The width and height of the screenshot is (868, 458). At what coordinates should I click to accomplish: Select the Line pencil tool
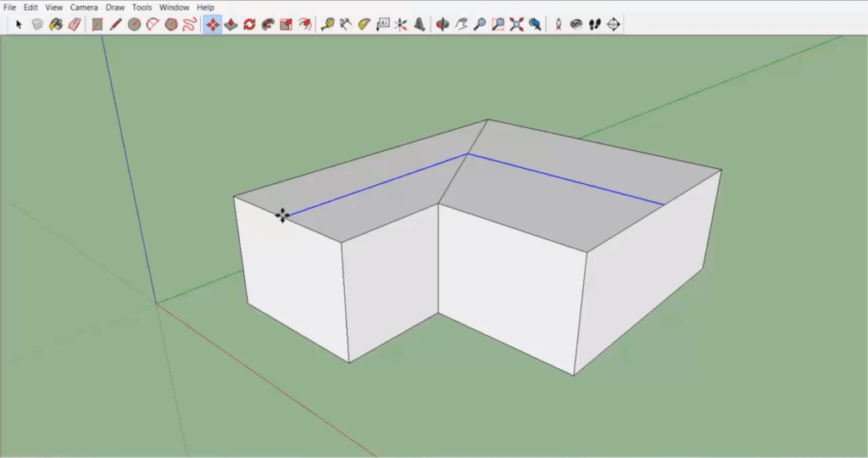pyautogui.click(x=116, y=25)
